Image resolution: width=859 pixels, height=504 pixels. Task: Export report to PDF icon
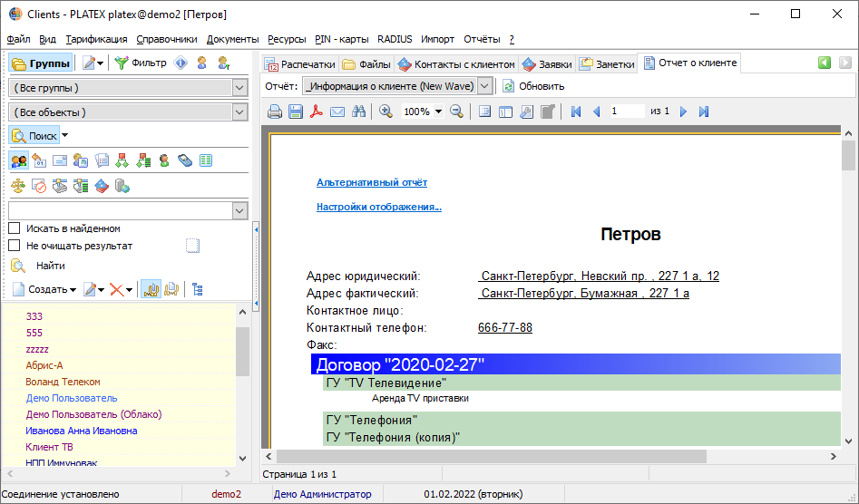316,111
